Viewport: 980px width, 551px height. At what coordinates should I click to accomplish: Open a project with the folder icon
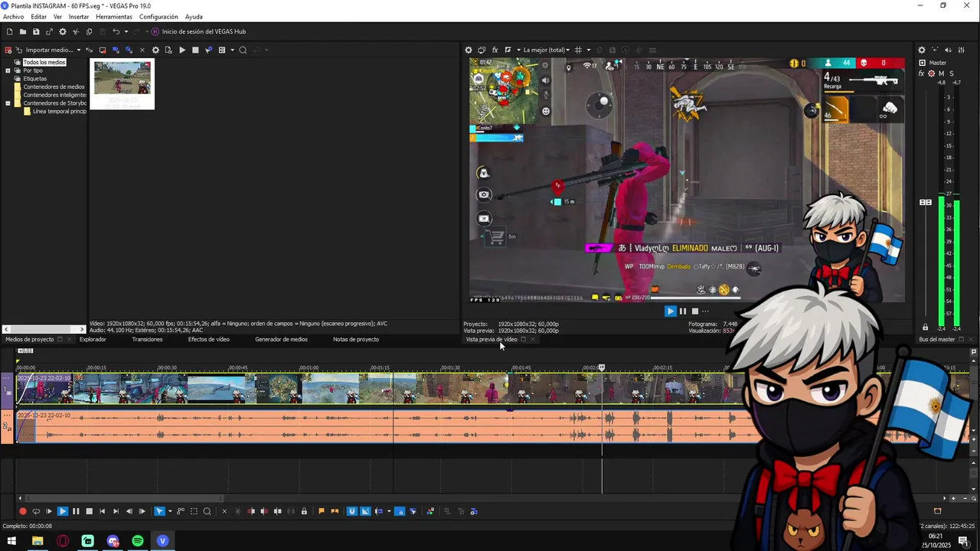click(x=23, y=31)
